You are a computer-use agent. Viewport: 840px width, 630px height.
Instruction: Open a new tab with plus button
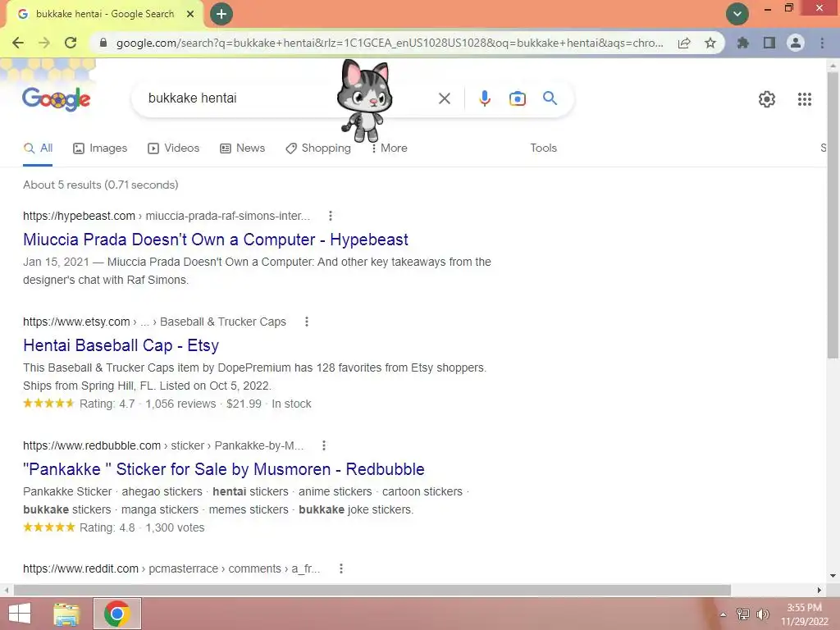221,14
